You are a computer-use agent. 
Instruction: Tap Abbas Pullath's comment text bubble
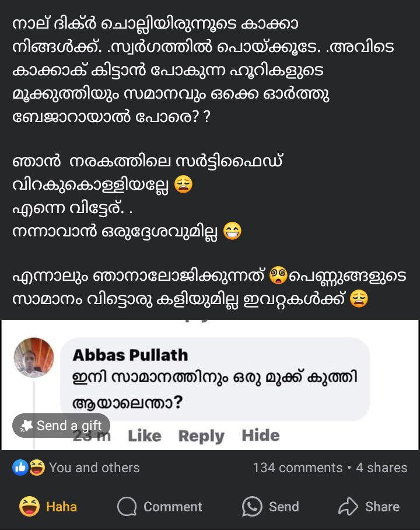(x=215, y=388)
